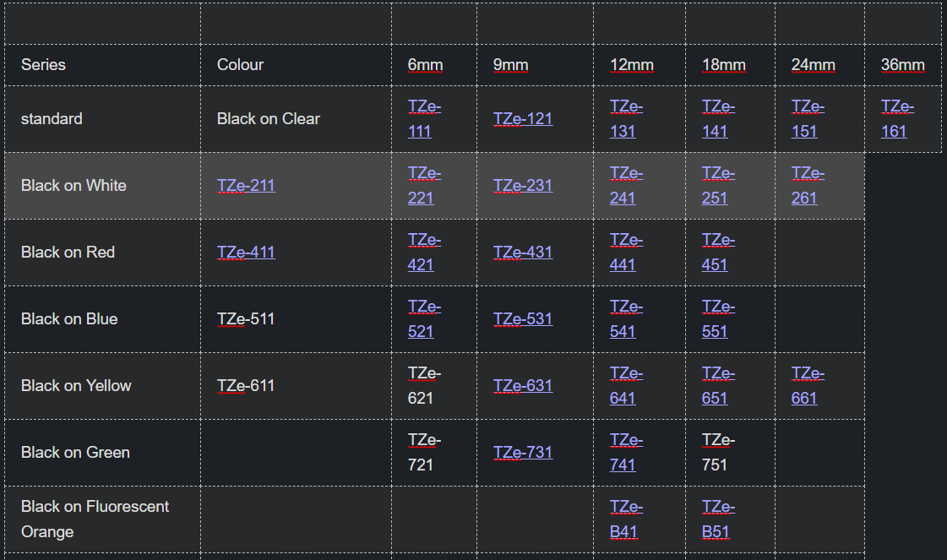Select the TZe-141 hyperlink

pyautogui.click(x=717, y=118)
